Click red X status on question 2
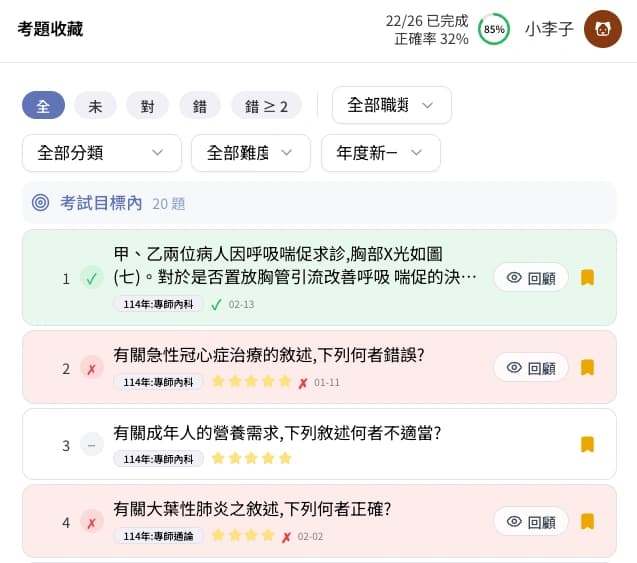 pyautogui.click(x=92, y=368)
